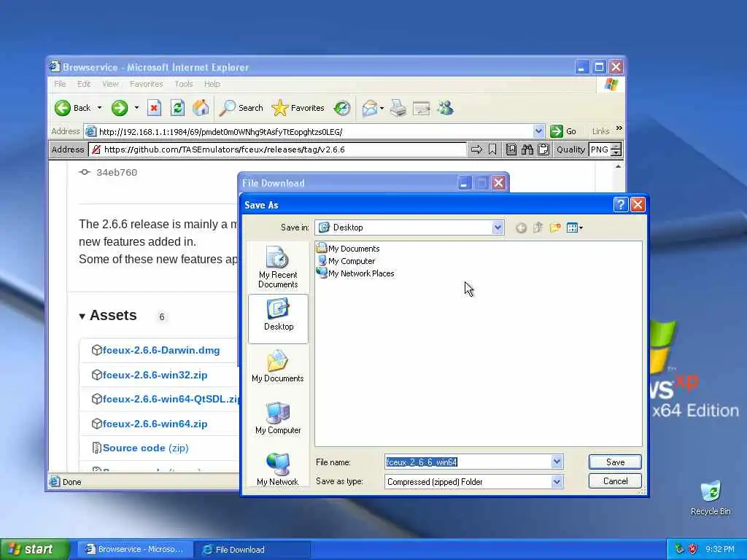
Task: Open the Mail button dropdown arrow
Action: point(382,108)
